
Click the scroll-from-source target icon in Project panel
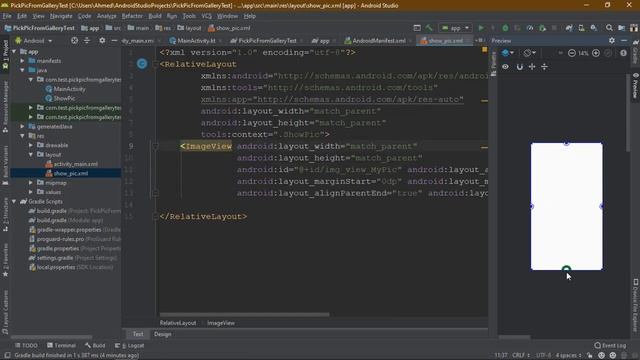(x=74, y=41)
